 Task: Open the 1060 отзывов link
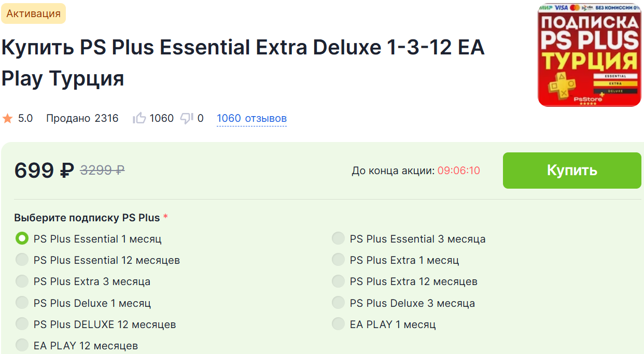[x=251, y=119]
